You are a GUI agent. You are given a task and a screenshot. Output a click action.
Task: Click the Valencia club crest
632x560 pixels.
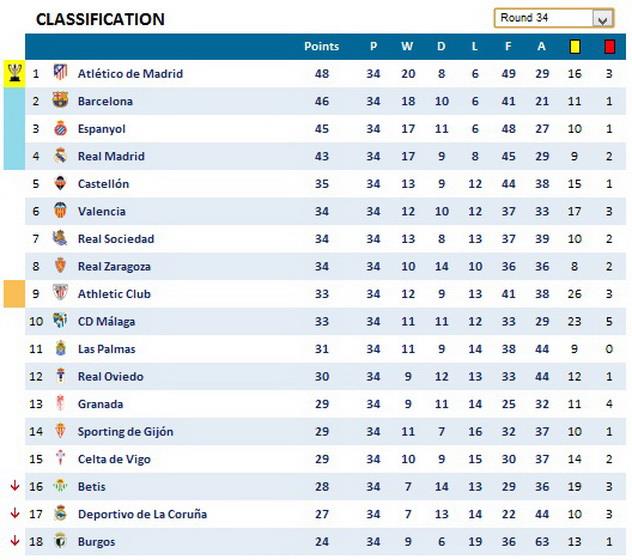click(60, 211)
